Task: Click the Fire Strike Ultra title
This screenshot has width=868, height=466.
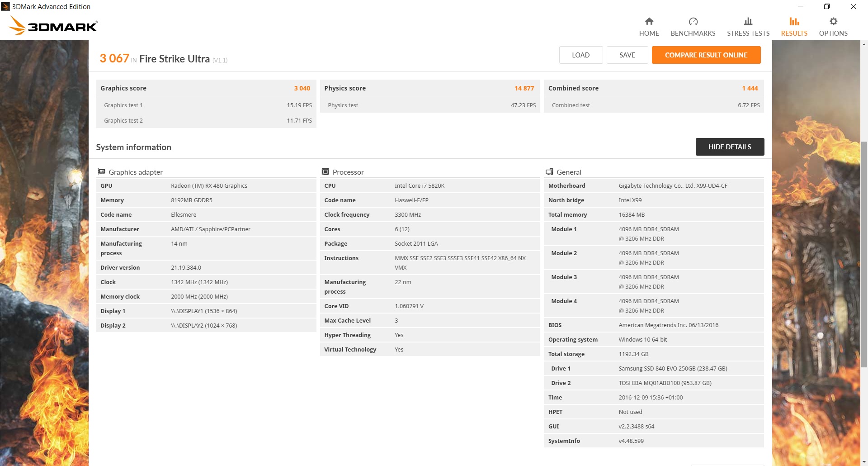Action: 175,59
